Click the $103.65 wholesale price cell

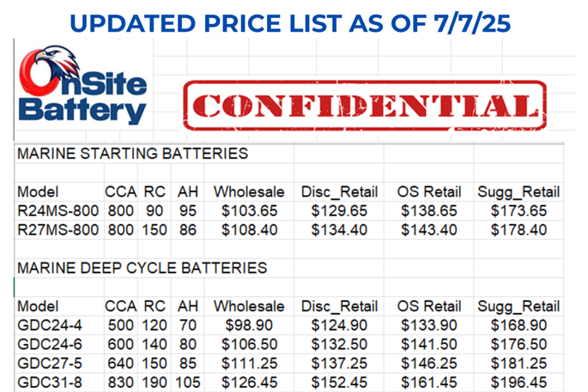pyautogui.click(x=250, y=211)
